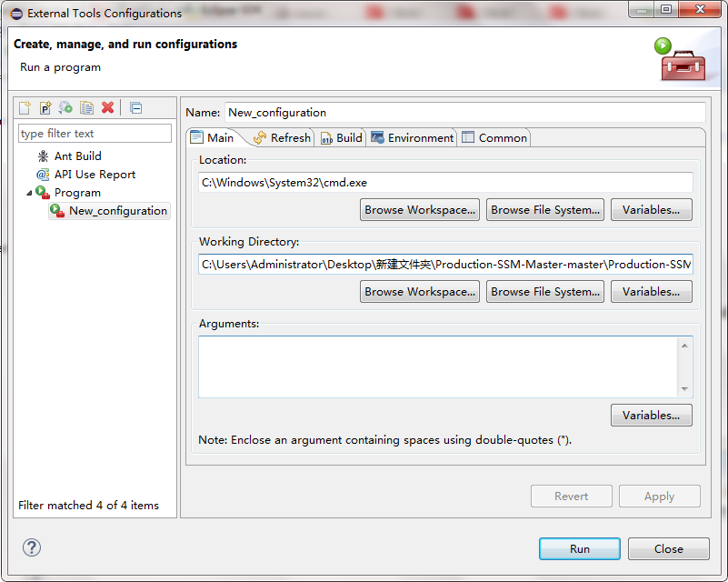Click Browse File System under Working Directory
The height and width of the screenshot is (582, 728).
pyautogui.click(x=545, y=292)
